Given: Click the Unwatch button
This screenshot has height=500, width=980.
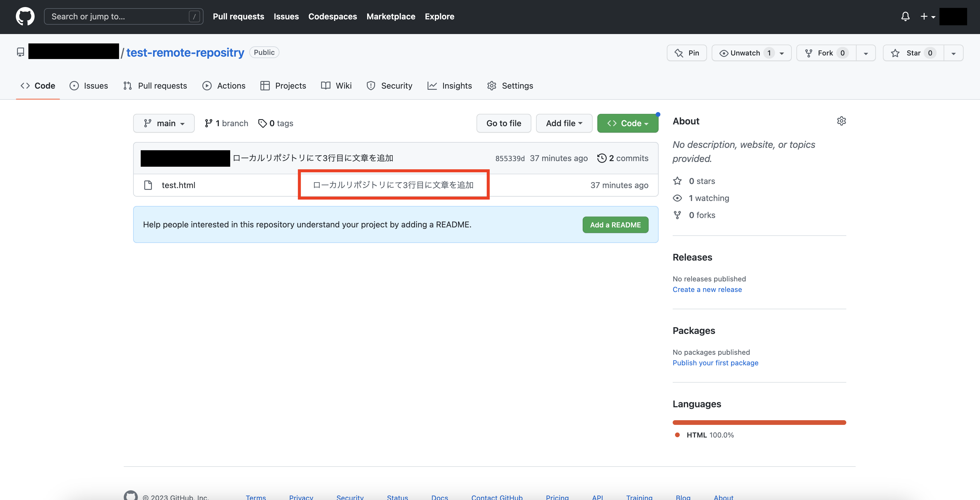Looking at the screenshot, I should 751,53.
